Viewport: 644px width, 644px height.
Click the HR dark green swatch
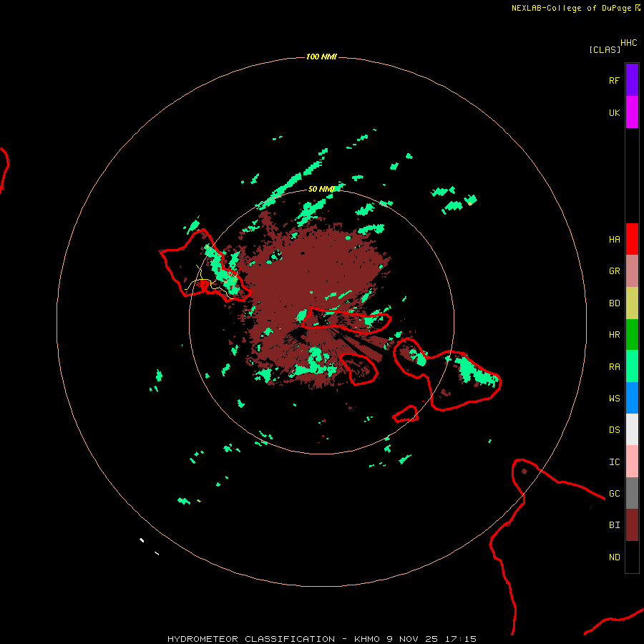(x=632, y=335)
